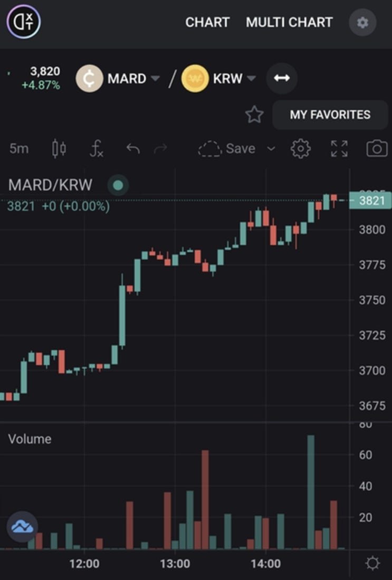
Task: Open MY FAVORITES list
Action: [x=330, y=115]
